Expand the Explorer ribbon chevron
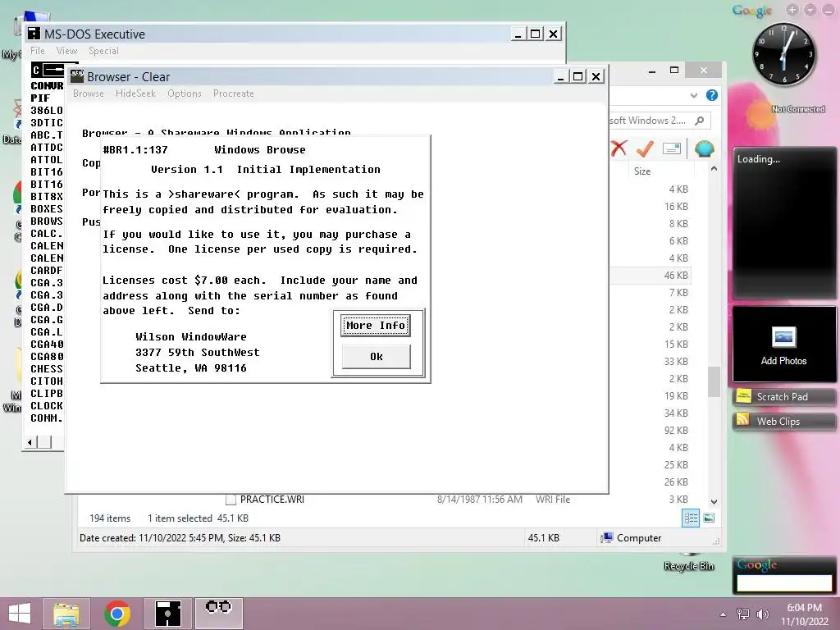The height and width of the screenshot is (630, 840). click(694, 95)
